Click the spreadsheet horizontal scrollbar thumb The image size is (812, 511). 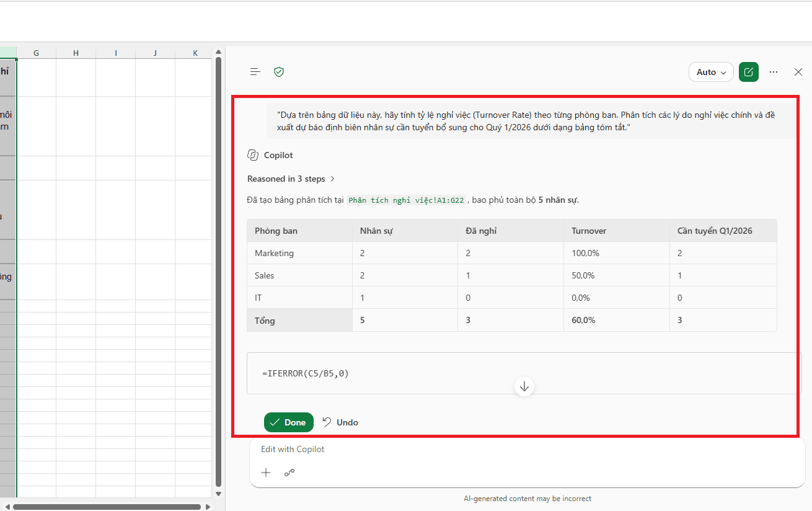click(107, 507)
